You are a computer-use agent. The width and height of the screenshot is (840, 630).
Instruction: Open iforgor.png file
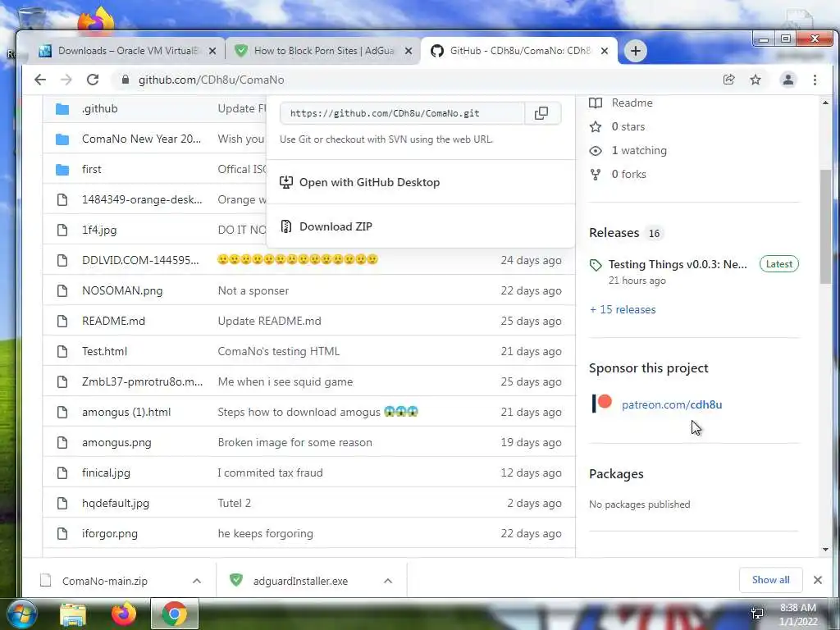(x=110, y=533)
